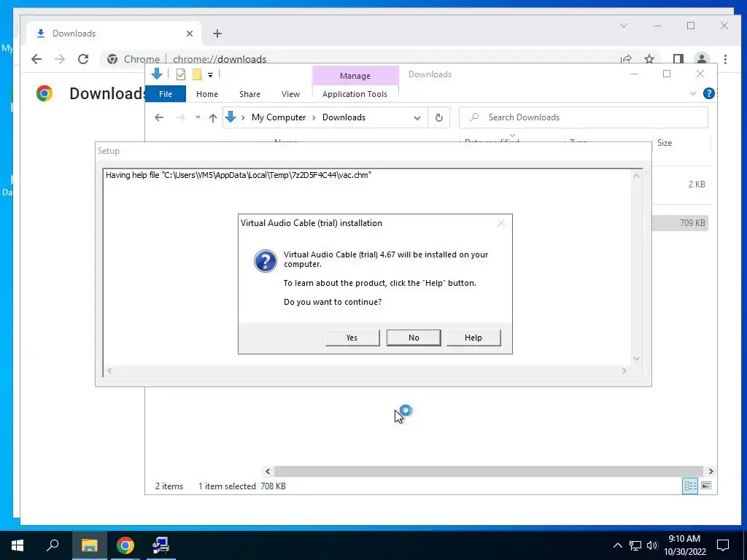
Task: Switch to the Home ribbon tab
Action: coord(206,94)
